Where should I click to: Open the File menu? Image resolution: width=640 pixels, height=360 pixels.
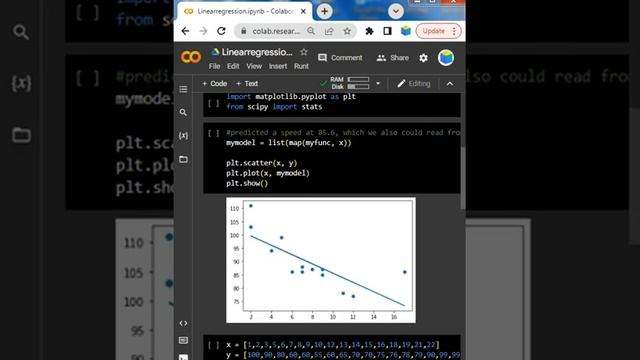[x=214, y=66]
